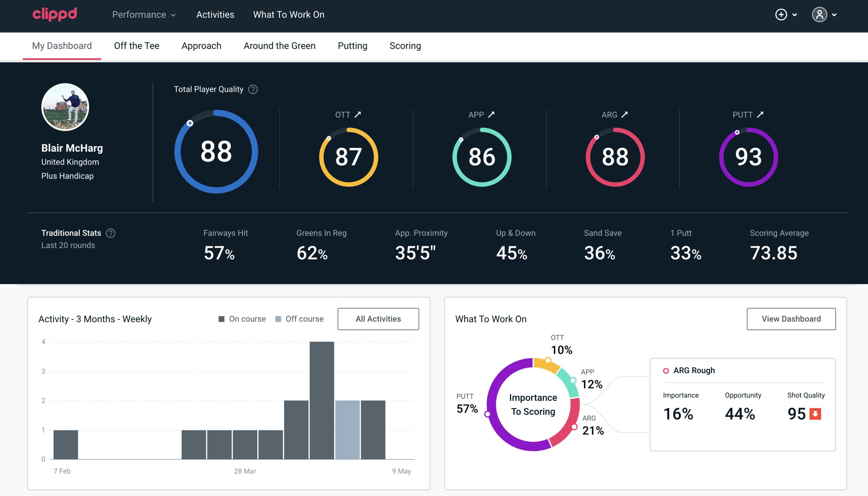Expand the user account menu dropdown

[834, 14]
